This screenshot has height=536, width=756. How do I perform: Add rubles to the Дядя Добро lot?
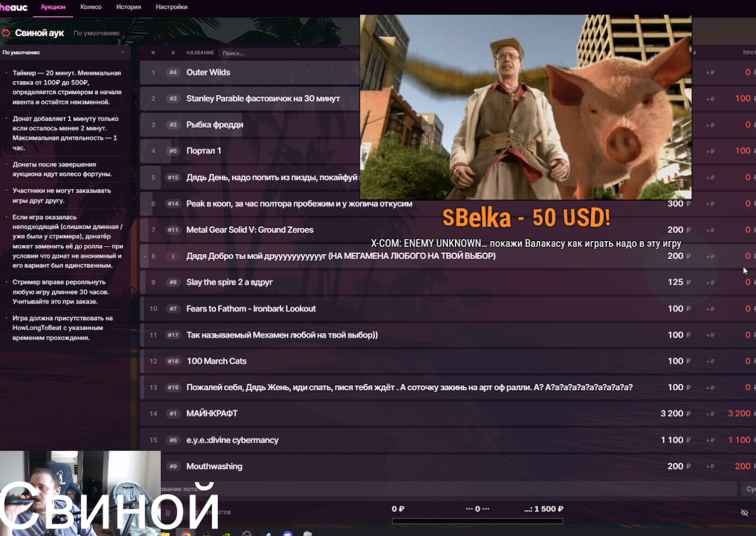[710, 256]
